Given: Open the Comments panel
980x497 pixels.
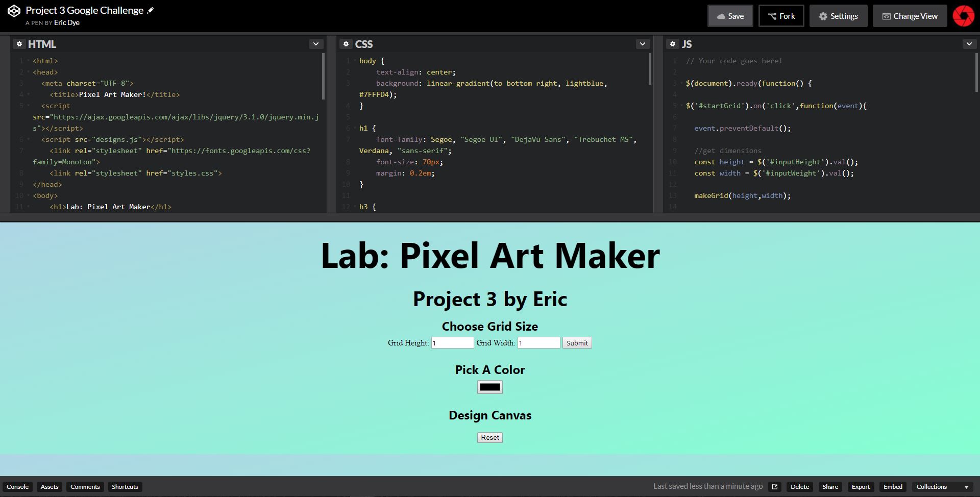Looking at the screenshot, I should [x=85, y=487].
